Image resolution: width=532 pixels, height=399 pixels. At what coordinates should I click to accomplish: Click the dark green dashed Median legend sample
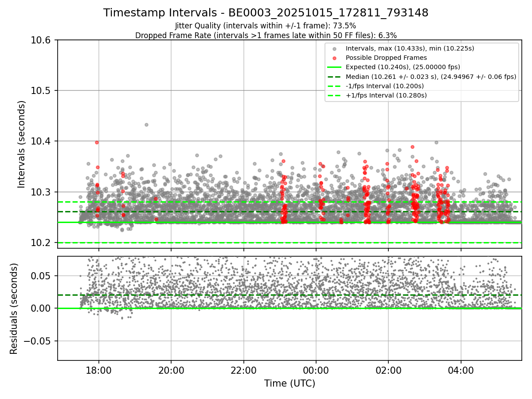pyautogui.click(x=334, y=76)
